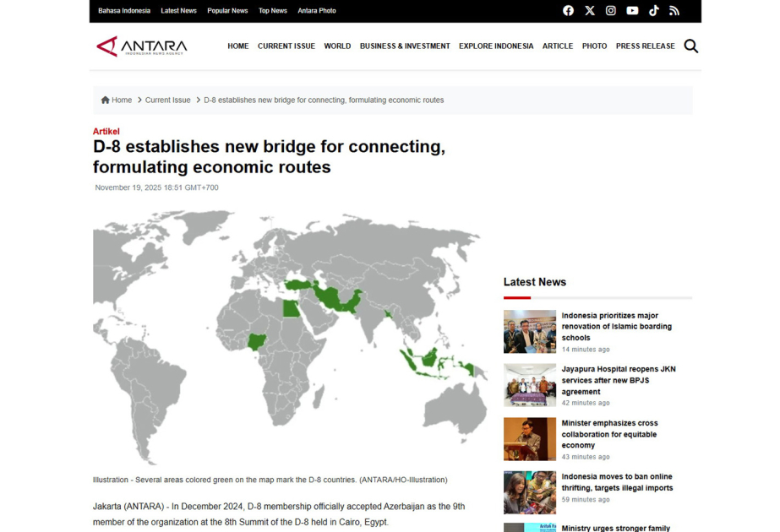
Task: Click the Current Issue breadcrumb link
Action: click(x=167, y=100)
